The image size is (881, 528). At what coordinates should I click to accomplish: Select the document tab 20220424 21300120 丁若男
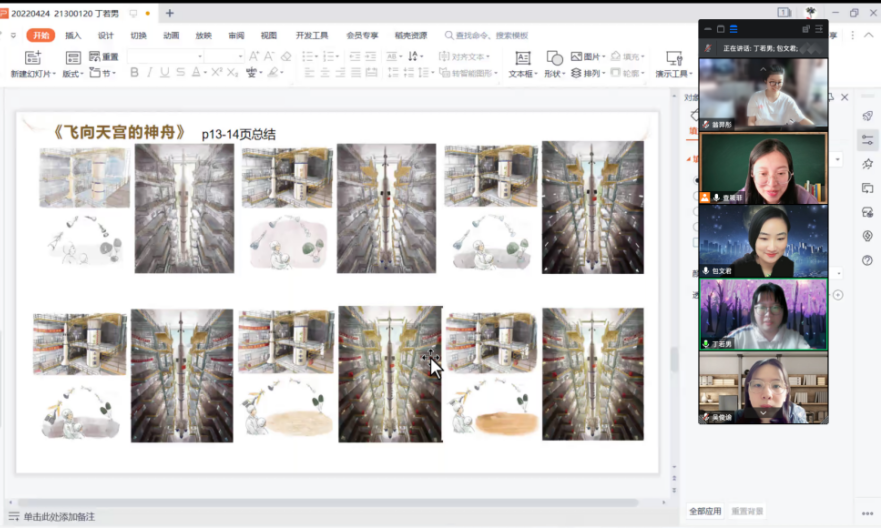[65, 13]
